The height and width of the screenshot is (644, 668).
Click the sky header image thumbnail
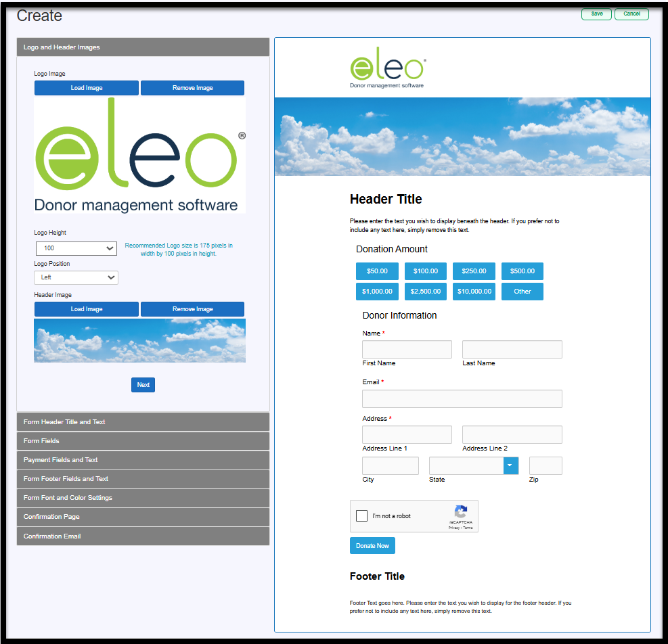[x=139, y=341]
